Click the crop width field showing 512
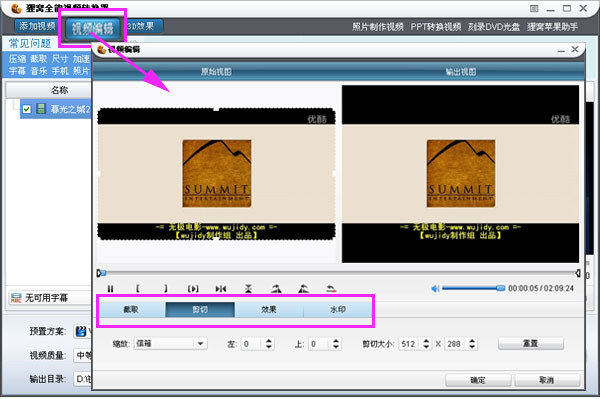The height and width of the screenshot is (399, 600). coord(410,344)
